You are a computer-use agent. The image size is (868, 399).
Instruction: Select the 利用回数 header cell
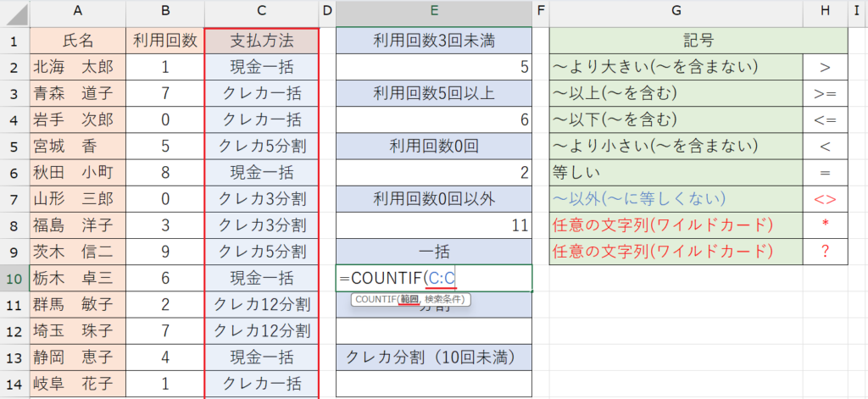(x=165, y=41)
